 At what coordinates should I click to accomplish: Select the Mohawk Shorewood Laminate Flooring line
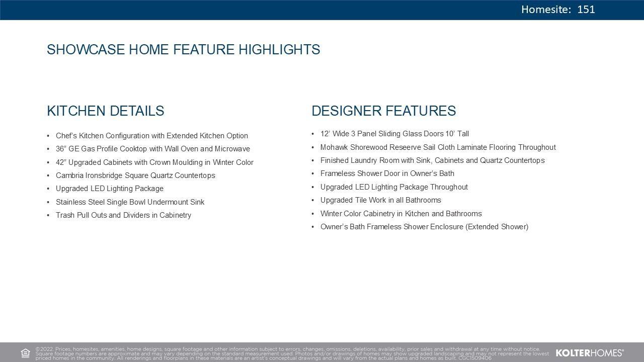tap(438, 147)
